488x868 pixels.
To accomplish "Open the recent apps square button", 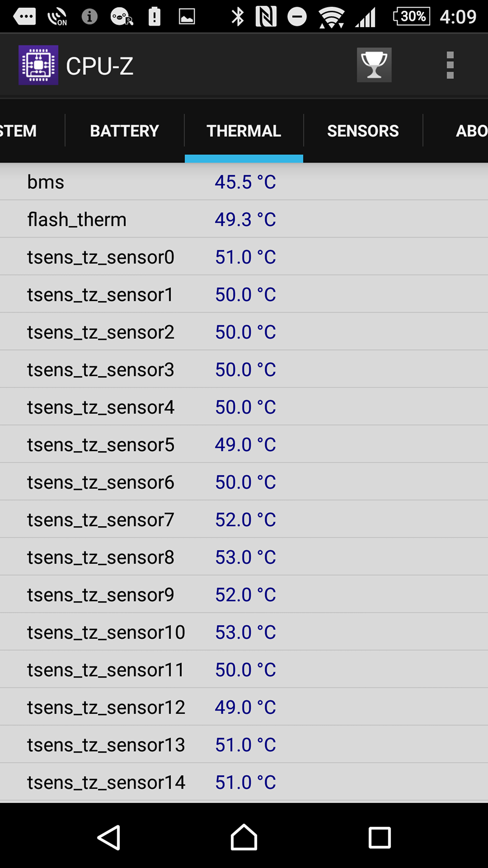I will [x=380, y=837].
